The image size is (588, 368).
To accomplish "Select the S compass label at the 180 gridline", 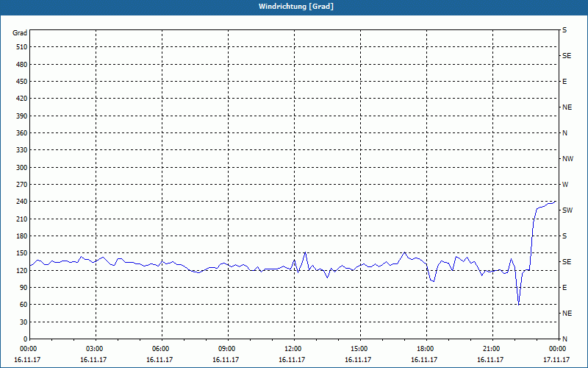I will pyautogui.click(x=564, y=236).
